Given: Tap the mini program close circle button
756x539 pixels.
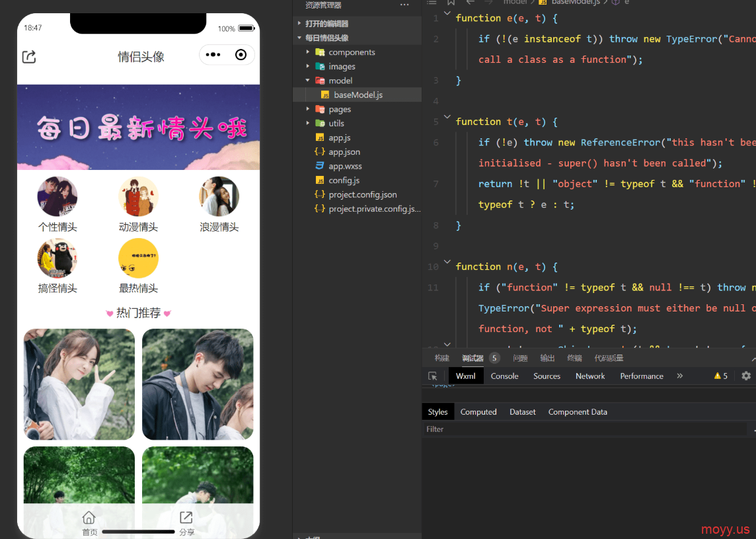Looking at the screenshot, I should pos(241,54).
